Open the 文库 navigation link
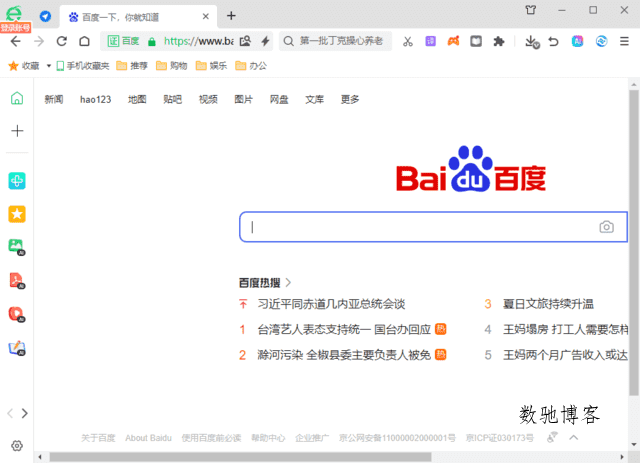 click(314, 99)
